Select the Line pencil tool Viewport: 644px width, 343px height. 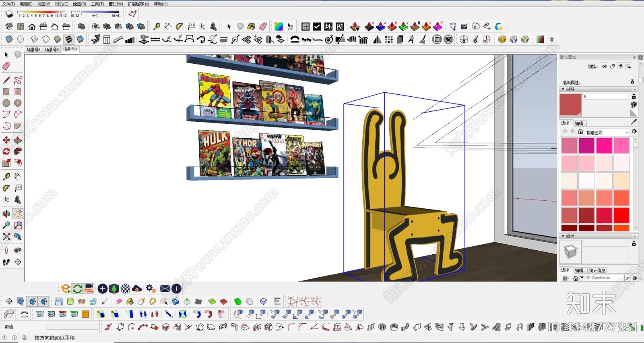[x=6, y=80]
